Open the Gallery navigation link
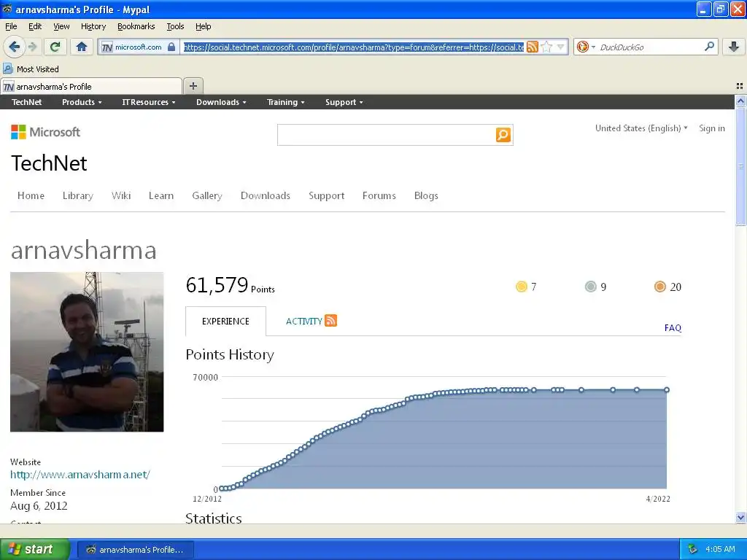The width and height of the screenshot is (747, 560). point(206,195)
